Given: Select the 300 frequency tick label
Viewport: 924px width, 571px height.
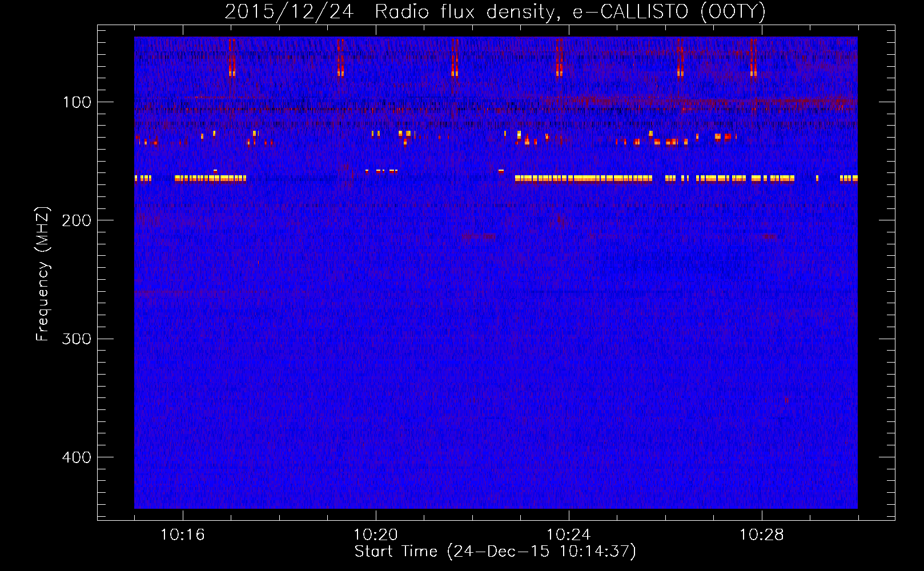Looking at the screenshot, I should pyautogui.click(x=77, y=339).
